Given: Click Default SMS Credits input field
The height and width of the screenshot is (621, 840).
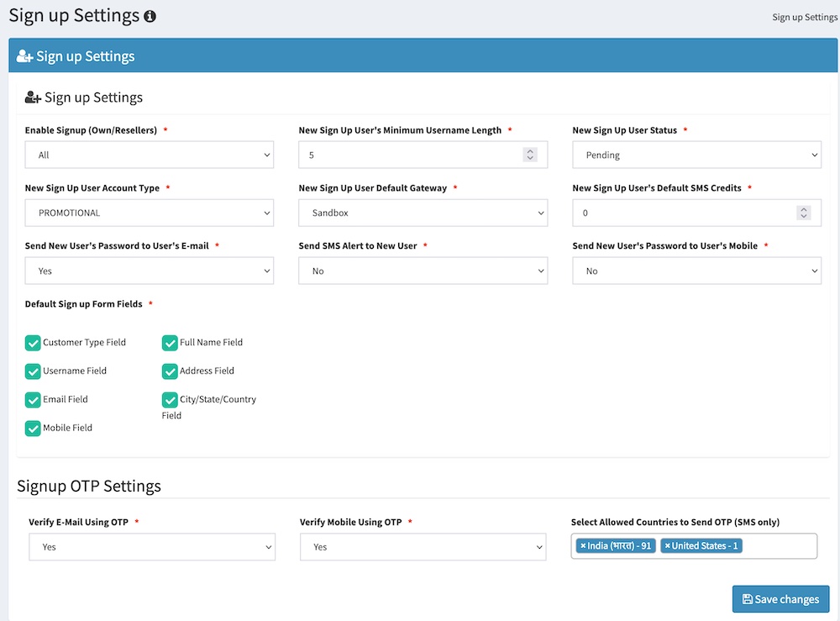Looking at the screenshot, I should pos(696,213).
